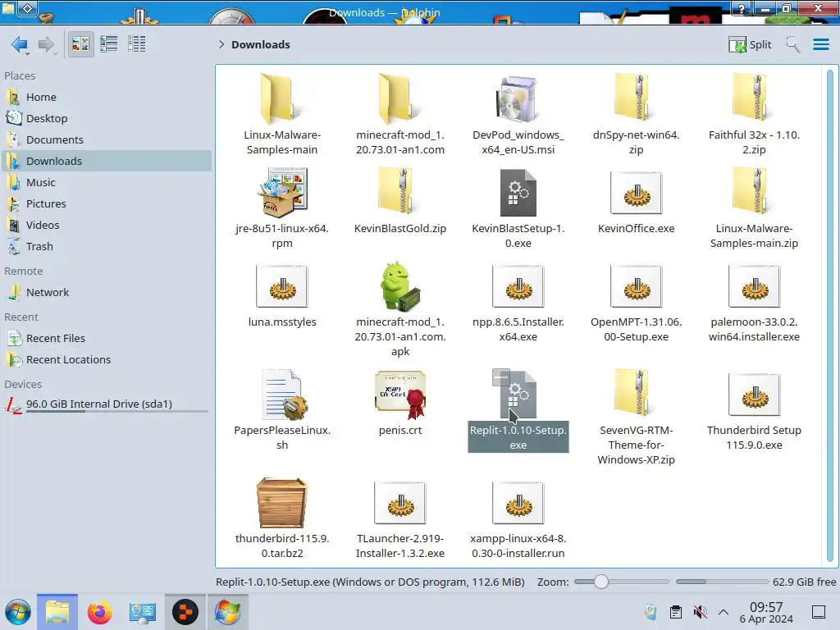The image size is (840, 630).
Task: Toggle selection marker on Replit-1.0.10-Setup.exe
Action: tap(501, 377)
